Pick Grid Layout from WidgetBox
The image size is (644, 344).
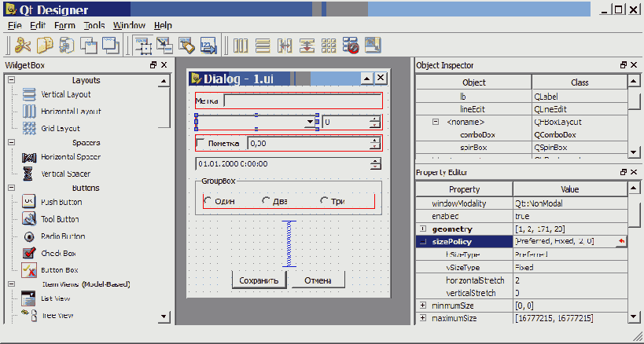60,128
